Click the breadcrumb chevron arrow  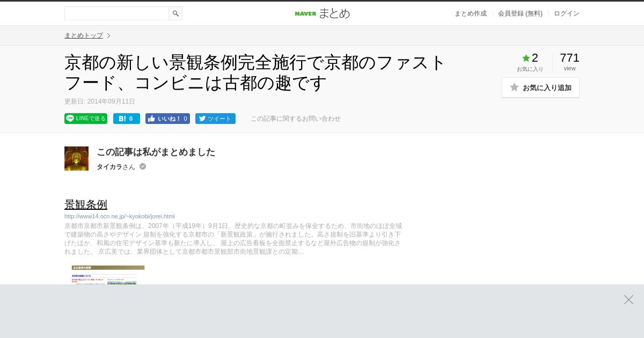[x=108, y=35]
